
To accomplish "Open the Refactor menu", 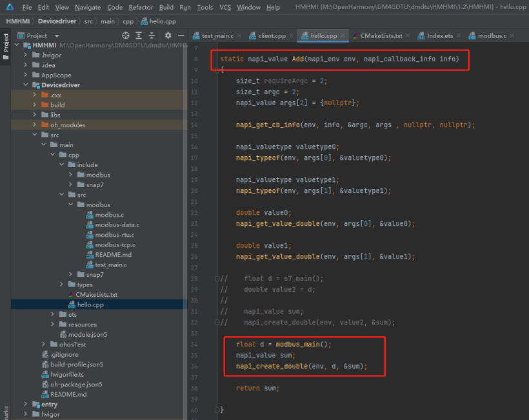I will pyautogui.click(x=141, y=7).
